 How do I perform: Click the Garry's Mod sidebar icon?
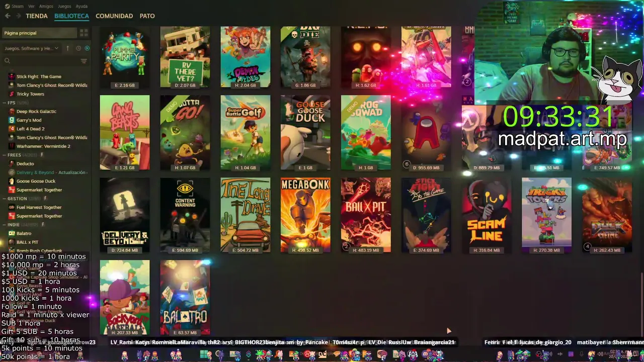[x=12, y=120]
